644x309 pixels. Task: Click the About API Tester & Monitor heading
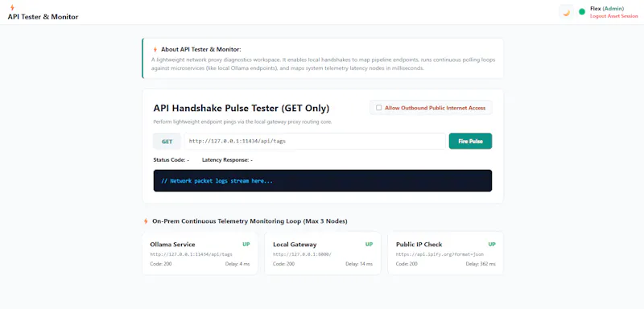(201, 50)
